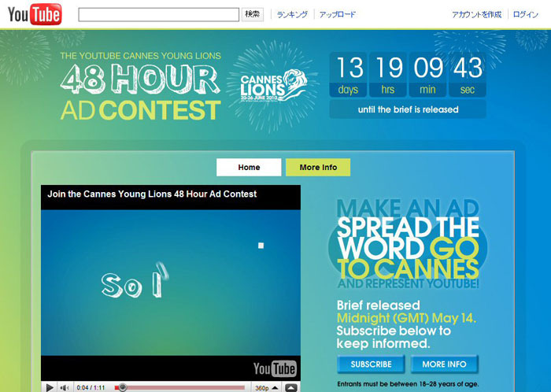Click the 検索 search button
Image resolution: width=551 pixels, height=392 pixels.
point(253,14)
